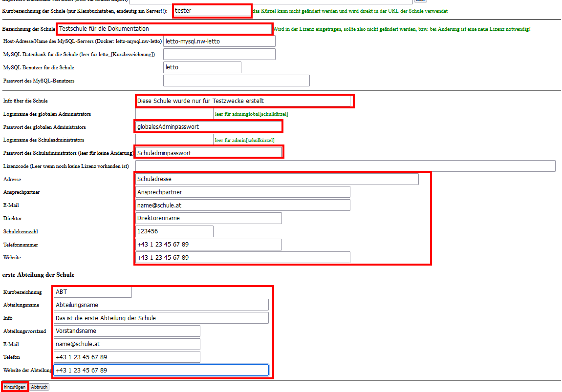Click the Passwort des Schuladministrators field
562x392 pixels.
coord(209,153)
